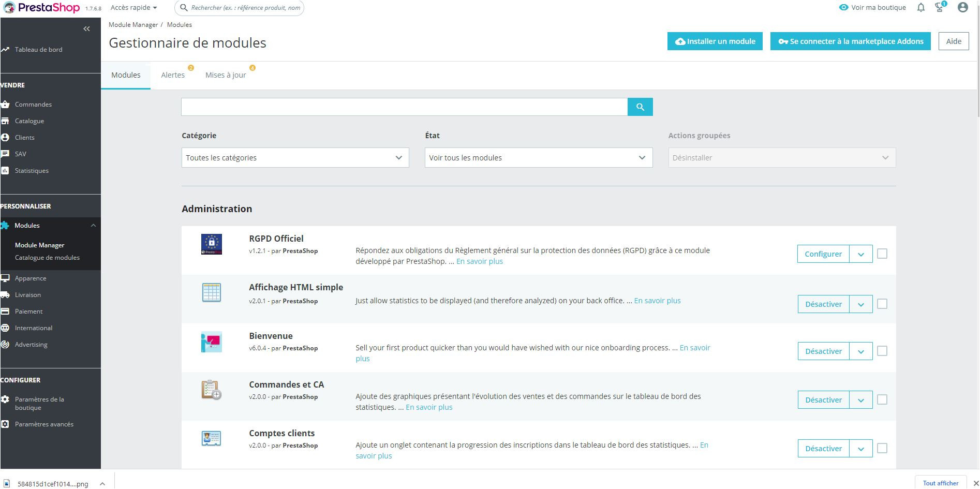980x489 pixels.
Task: Click the Paramètres avancés gear icon
Action: [5, 424]
